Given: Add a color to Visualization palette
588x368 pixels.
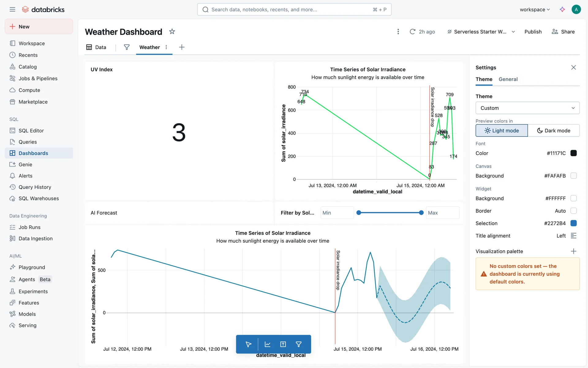Looking at the screenshot, I should pyautogui.click(x=573, y=251).
